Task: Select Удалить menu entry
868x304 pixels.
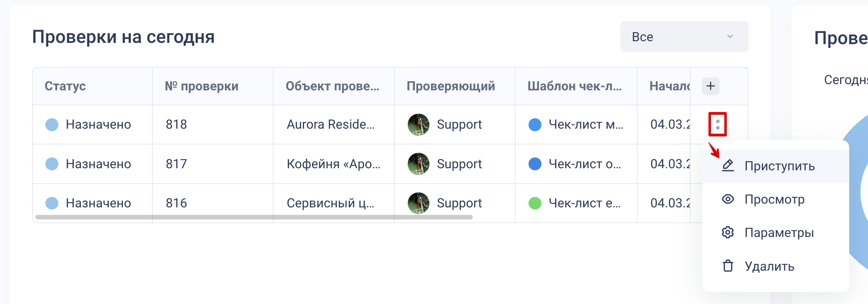Action: pos(769,267)
